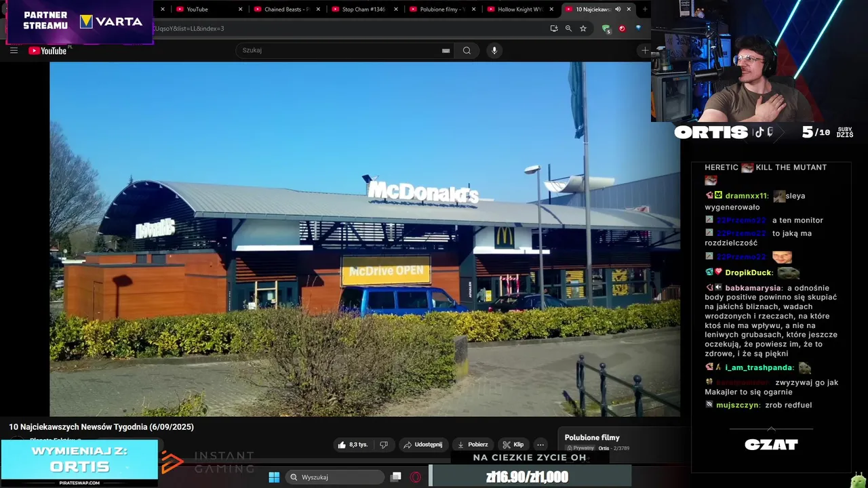Image resolution: width=868 pixels, height=488 pixels.
Task: Open the YouTube hamburger guide menu
Action: [14, 50]
